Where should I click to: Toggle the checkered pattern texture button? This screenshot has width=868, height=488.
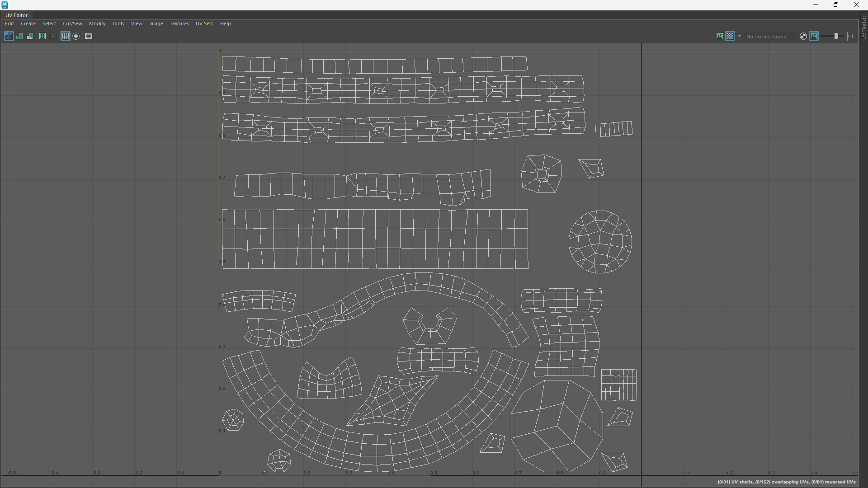coord(730,36)
